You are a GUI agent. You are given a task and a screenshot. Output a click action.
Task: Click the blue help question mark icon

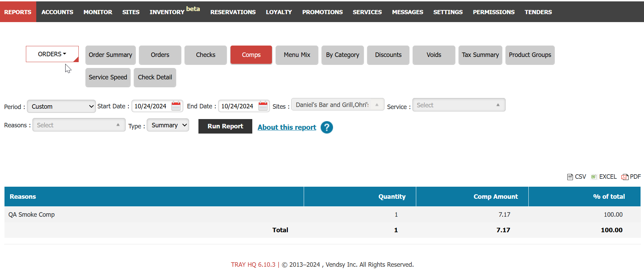point(326,127)
